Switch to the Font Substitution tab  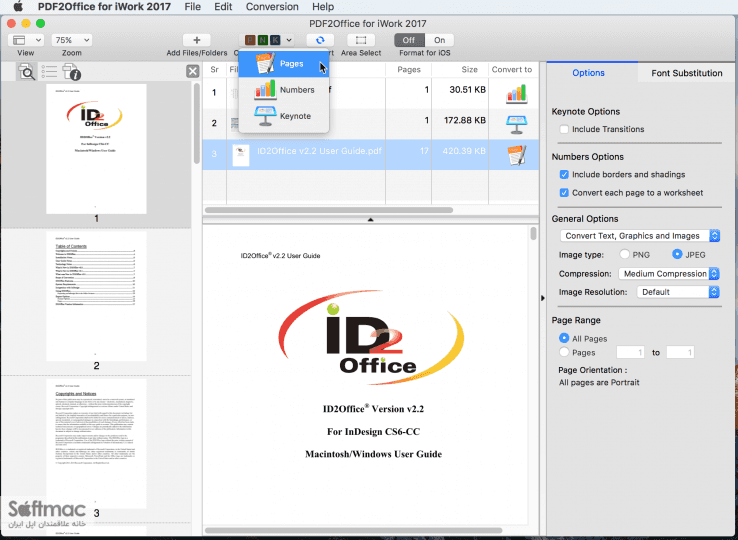point(686,73)
